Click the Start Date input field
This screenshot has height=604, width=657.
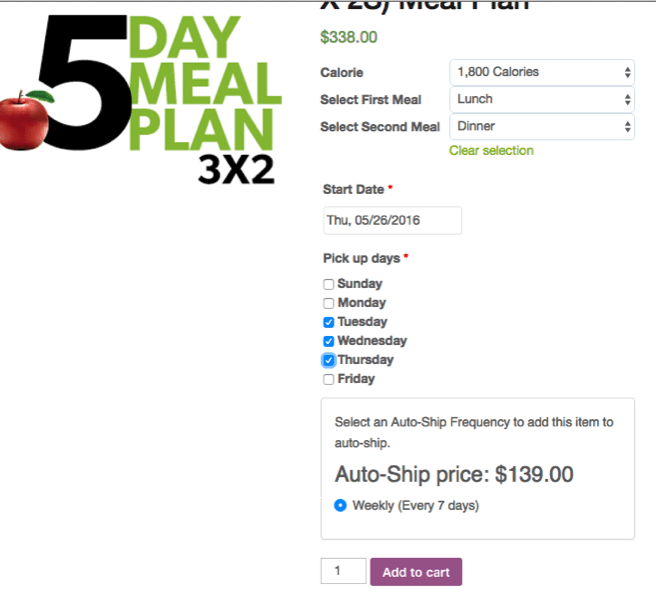[393, 220]
